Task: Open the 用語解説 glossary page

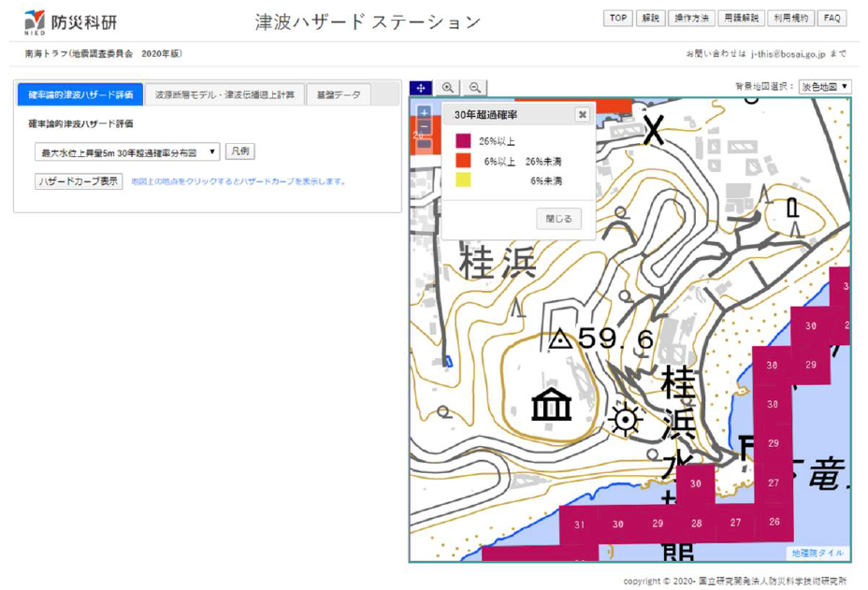Action: click(x=742, y=19)
